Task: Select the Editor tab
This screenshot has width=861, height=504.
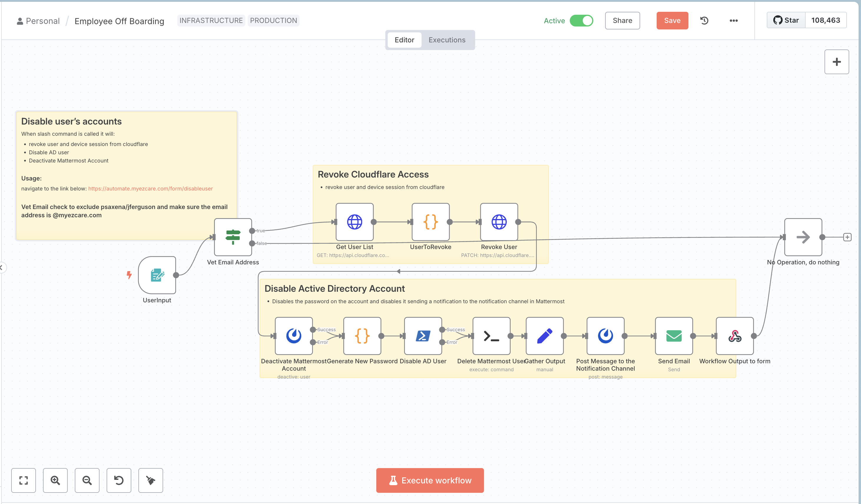Action: (404, 40)
